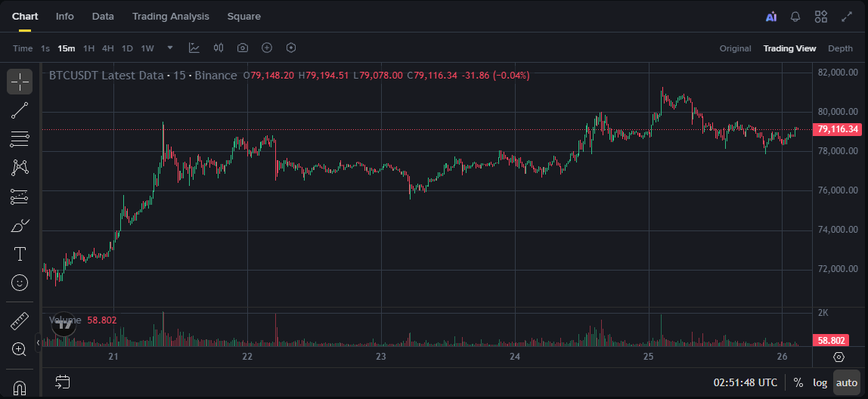Switch to Depth chart view
This screenshot has height=399, width=868.
pos(840,48)
